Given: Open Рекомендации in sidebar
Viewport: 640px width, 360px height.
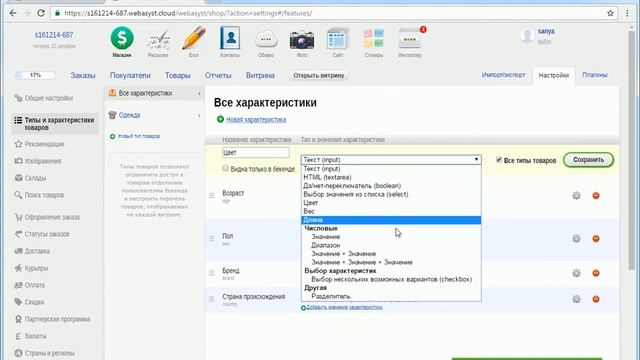Looking at the screenshot, I should coord(44,144).
